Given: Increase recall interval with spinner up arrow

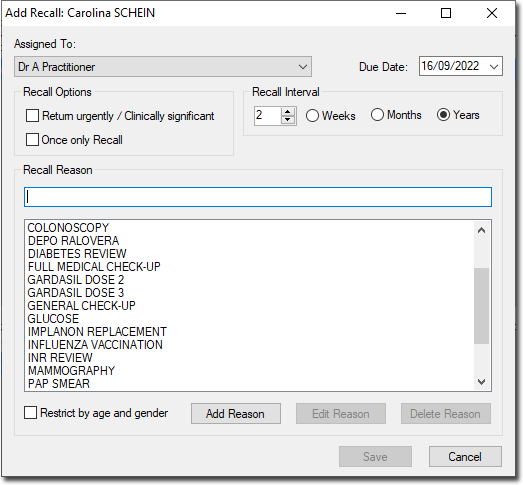Looking at the screenshot, I should click(x=288, y=112).
